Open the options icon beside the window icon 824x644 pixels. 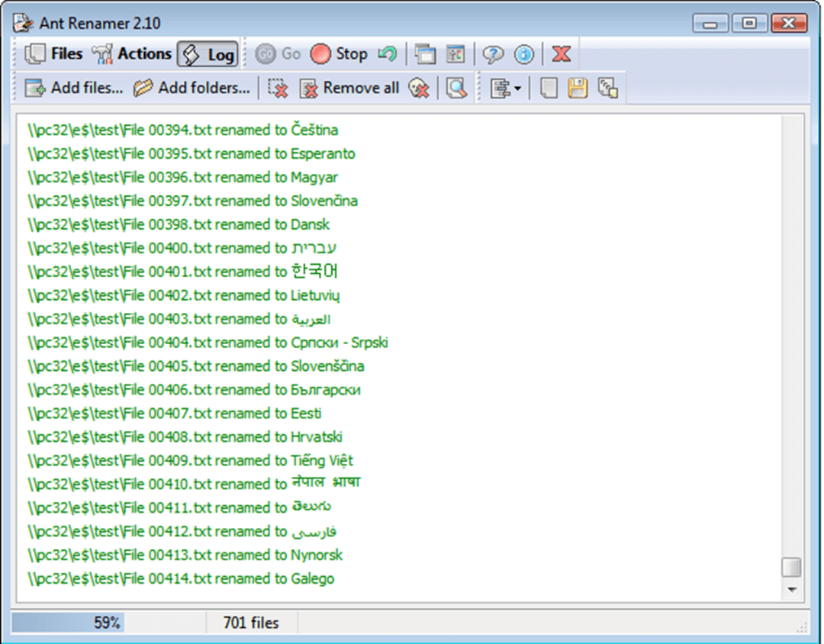(455, 54)
